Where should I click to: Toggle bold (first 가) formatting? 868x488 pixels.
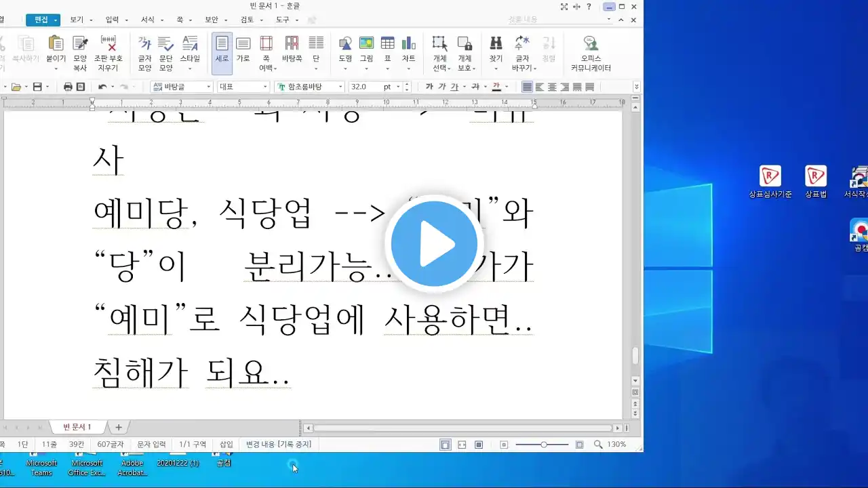tap(429, 87)
